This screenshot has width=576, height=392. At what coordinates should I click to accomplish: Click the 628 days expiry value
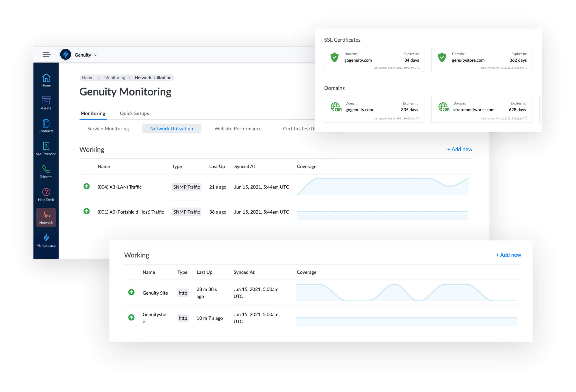pyautogui.click(x=517, y=110)
